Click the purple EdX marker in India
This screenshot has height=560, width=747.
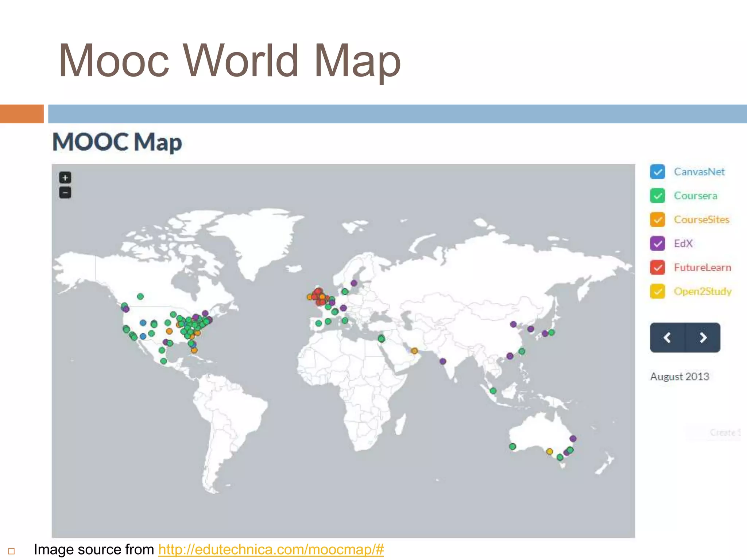tap(442, 361)
